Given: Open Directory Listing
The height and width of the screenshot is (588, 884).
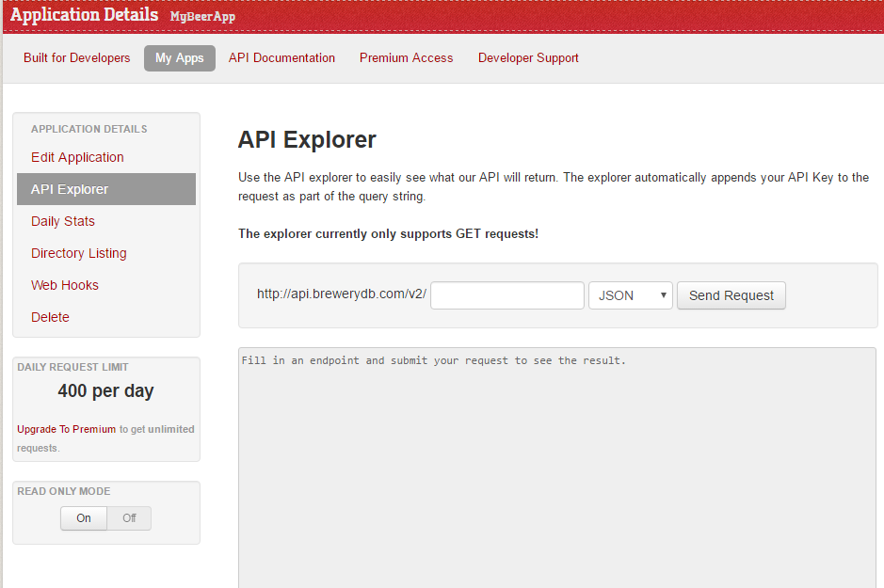Looking at the screenshot, I should coord(78,253).
